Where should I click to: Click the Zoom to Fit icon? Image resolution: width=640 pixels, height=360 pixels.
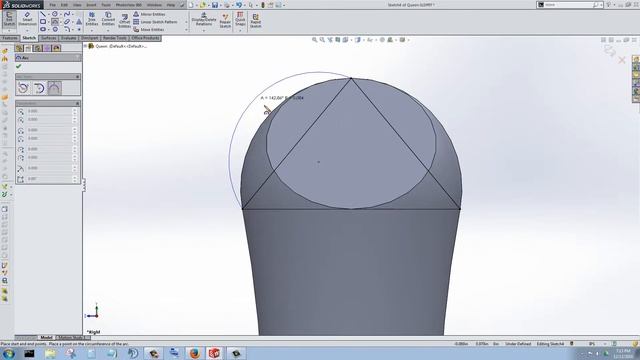coord(315,40)
